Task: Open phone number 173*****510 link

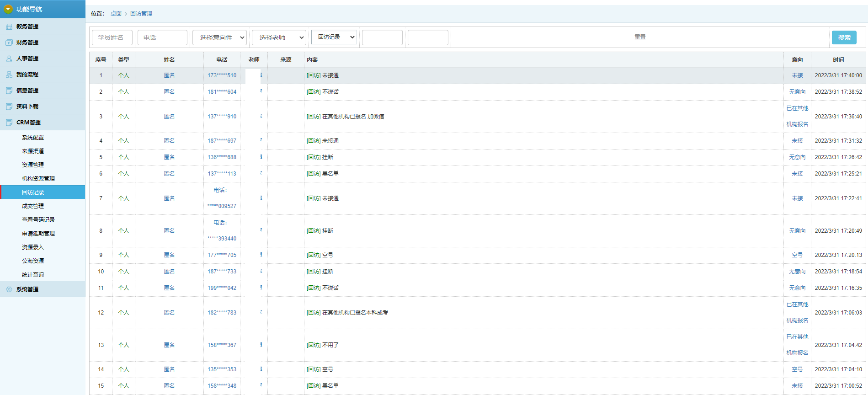Action: click(222, 75)
